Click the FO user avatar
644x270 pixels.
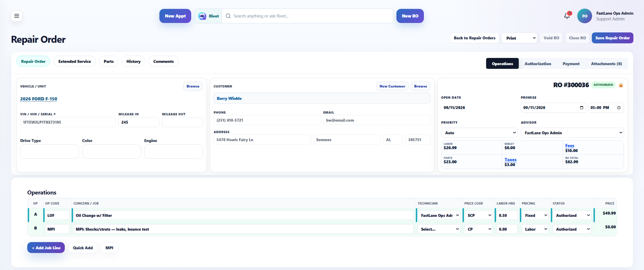585,16
